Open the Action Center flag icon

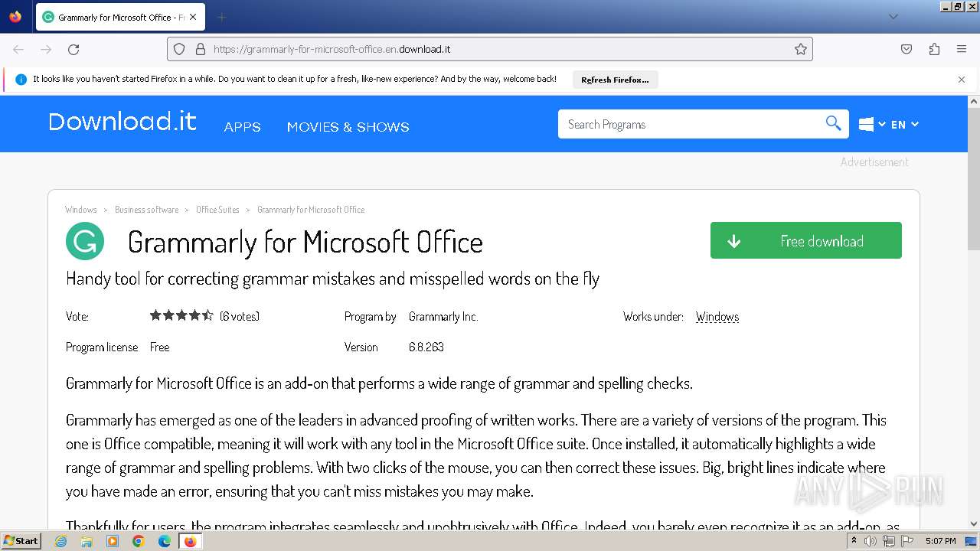click(x=907, y=541)
